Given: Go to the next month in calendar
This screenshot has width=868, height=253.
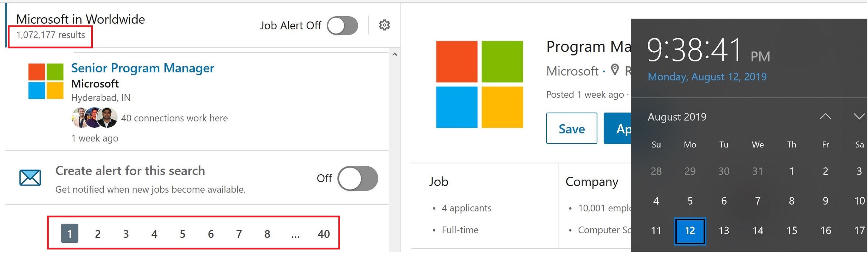Looking at the screenshot, I should point(859,117).
